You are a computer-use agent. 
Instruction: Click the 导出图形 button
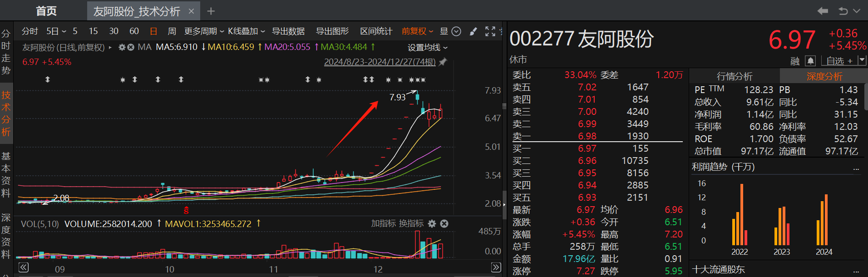point(332,31)
